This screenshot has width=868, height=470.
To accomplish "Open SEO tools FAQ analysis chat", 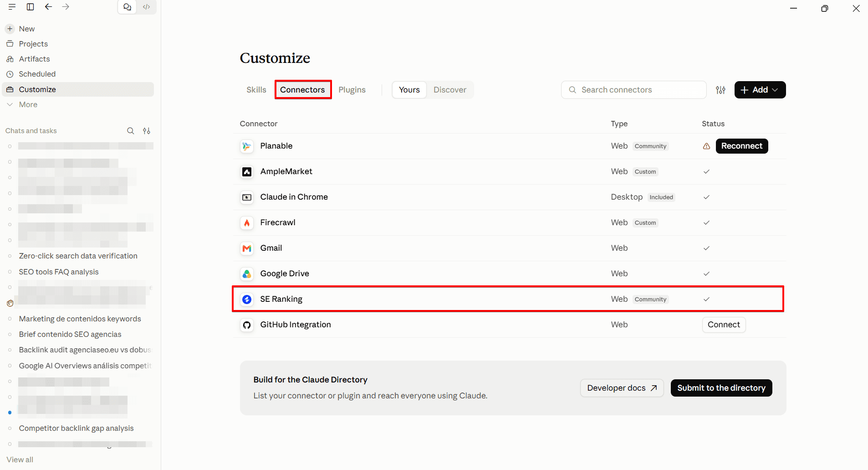I will [x=59, y=272].
